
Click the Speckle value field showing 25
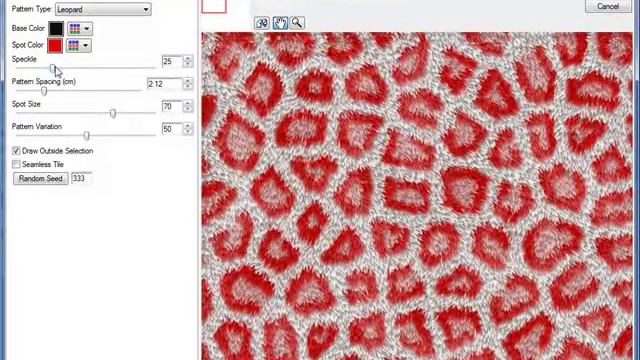(172, 62)
